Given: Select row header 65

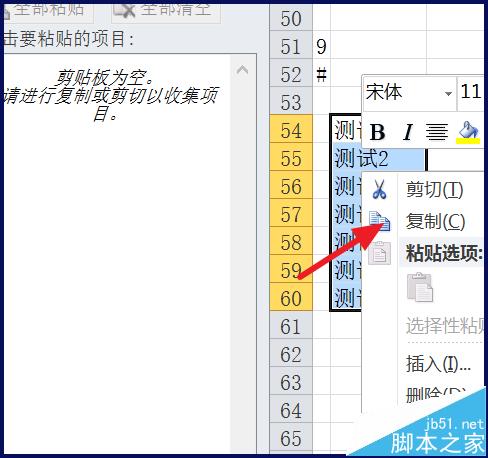Looking at the screenshot, I should [x=291, y=438].
